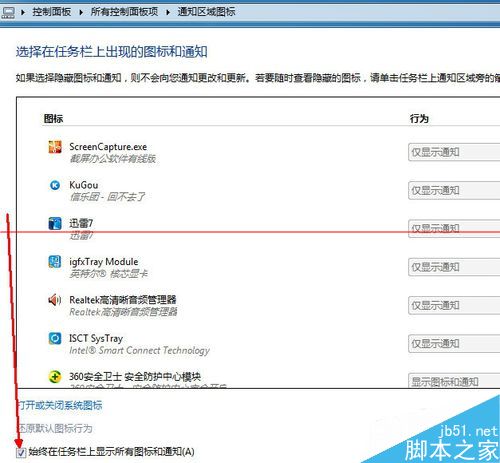Open behavior dropdown for KuGou

[454, 191]
